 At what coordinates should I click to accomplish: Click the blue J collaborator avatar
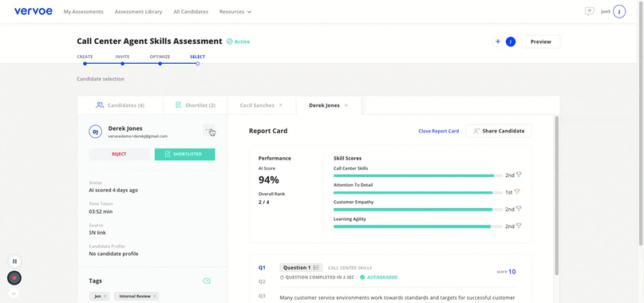[511, 41]
